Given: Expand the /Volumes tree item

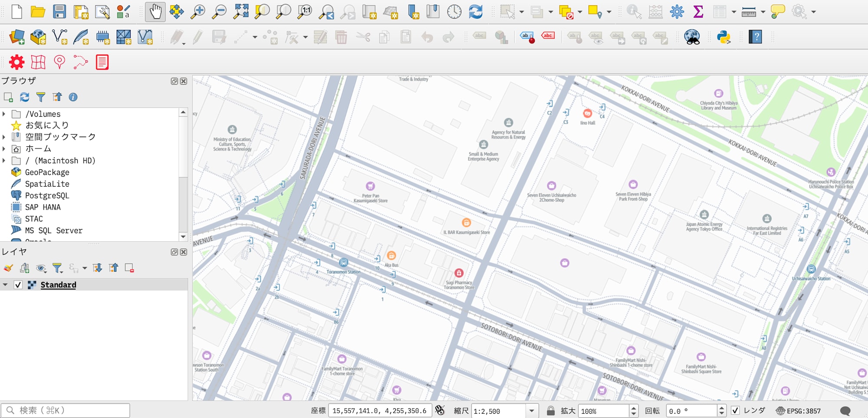Looking at the screenshot, I should pyautogui.click(x=4, y=114).
